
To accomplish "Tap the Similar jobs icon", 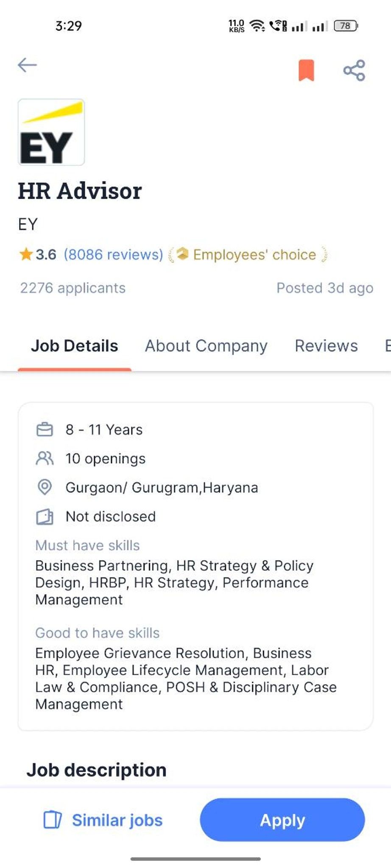I will tap(53, 820).
